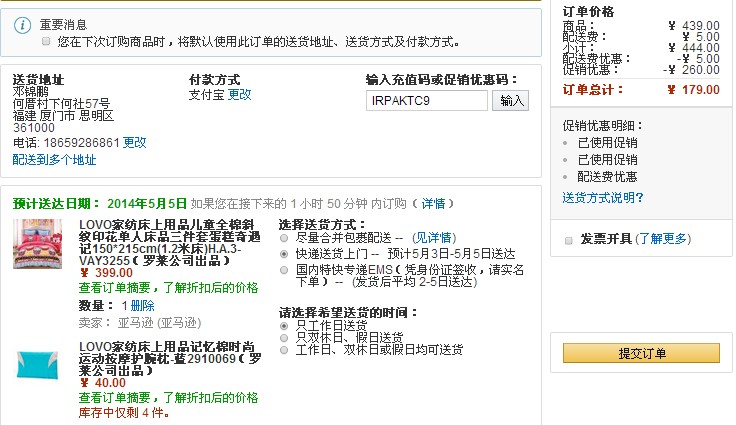Select 尽量合并包裹配送 shipping option
Screen dimensions: 736x425
pyautogui.click(x=286, y=239)
